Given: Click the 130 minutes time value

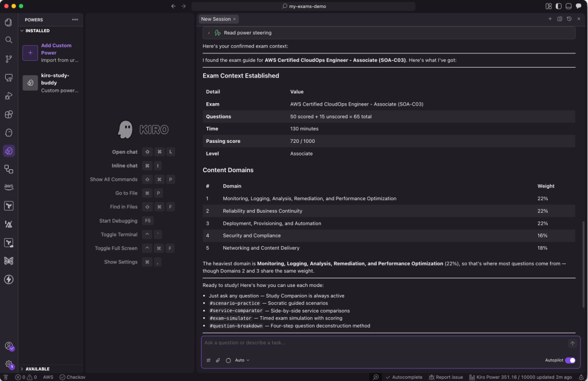Looking at the screenshot, I should coord(304,129).
